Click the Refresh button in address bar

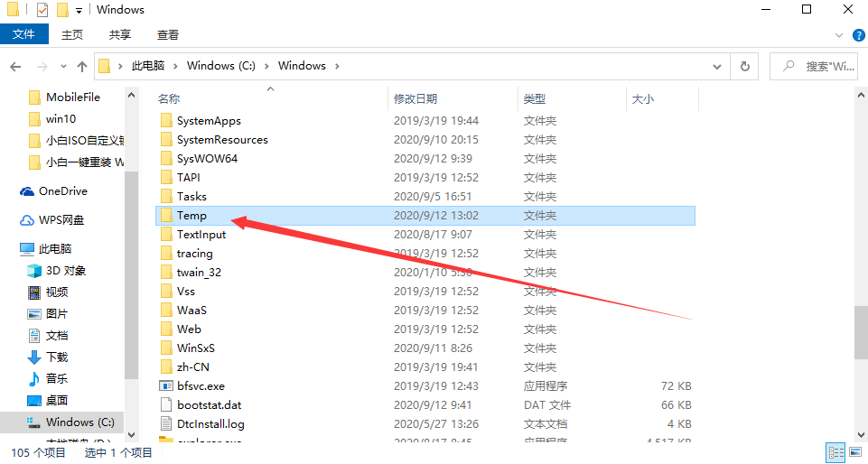point(744,66)
